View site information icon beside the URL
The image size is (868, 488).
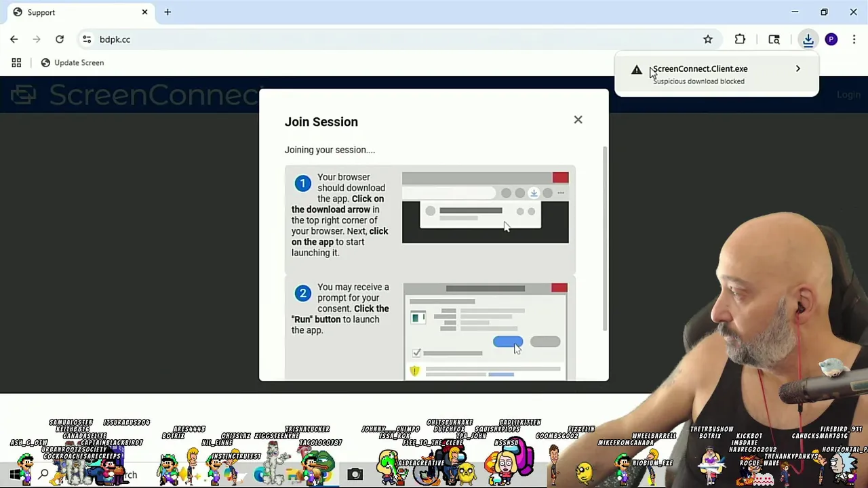pos(87,39)
